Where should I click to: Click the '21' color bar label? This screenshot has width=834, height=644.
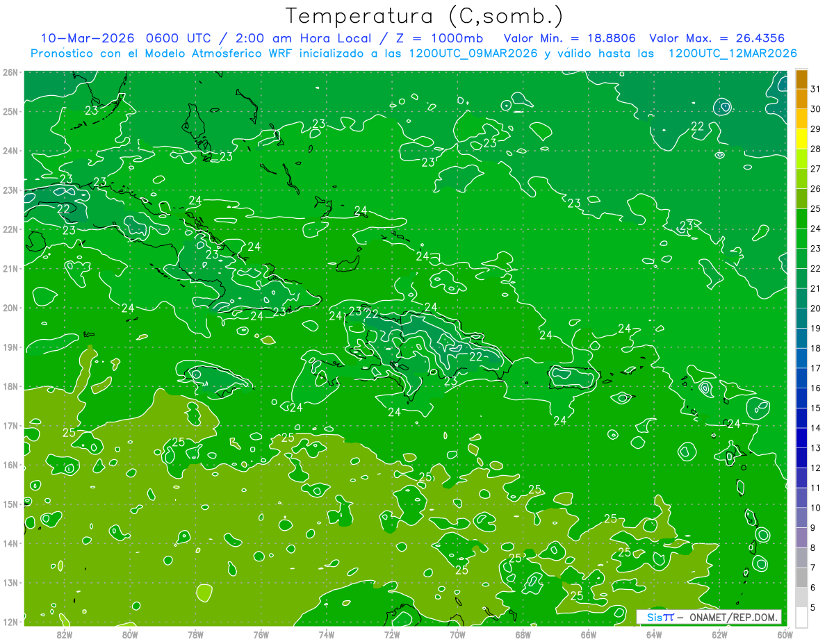816,288
